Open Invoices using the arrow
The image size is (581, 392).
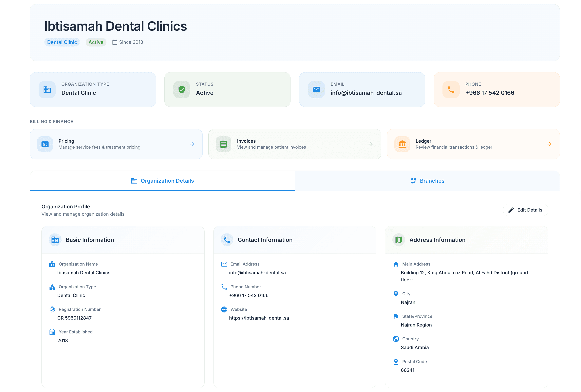(x=370, y=144)
